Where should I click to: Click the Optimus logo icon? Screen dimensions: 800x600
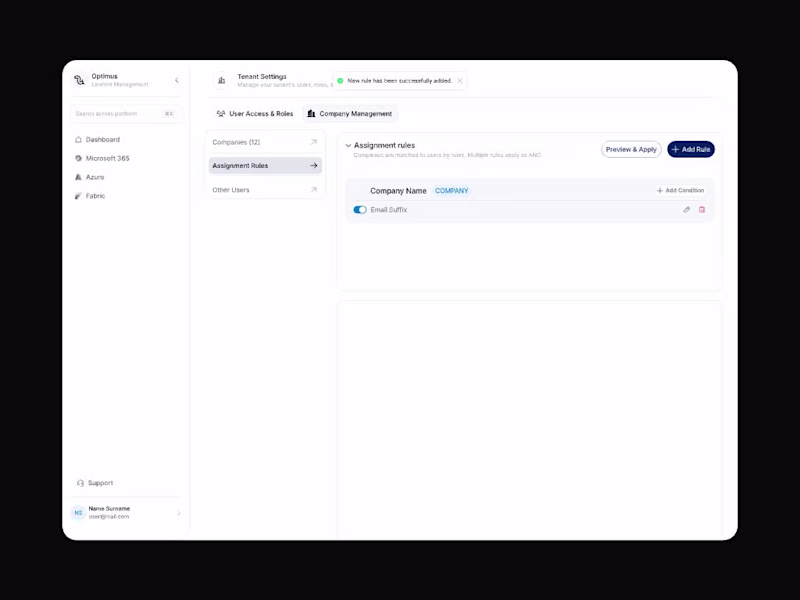(x=79, y=80)
